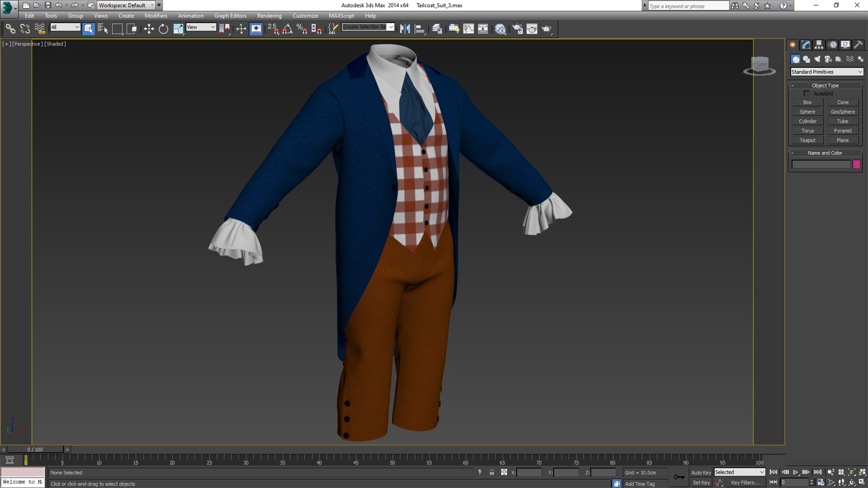Screen dimensions: 868x488
Task: Toggle Auto Key animation mode
Action: pos(701,473)
